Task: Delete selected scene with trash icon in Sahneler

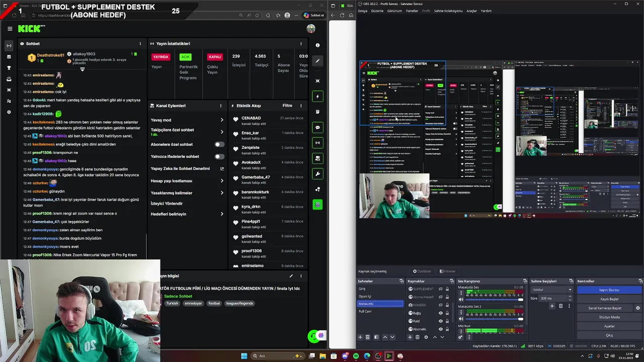Action: [368, 337]
